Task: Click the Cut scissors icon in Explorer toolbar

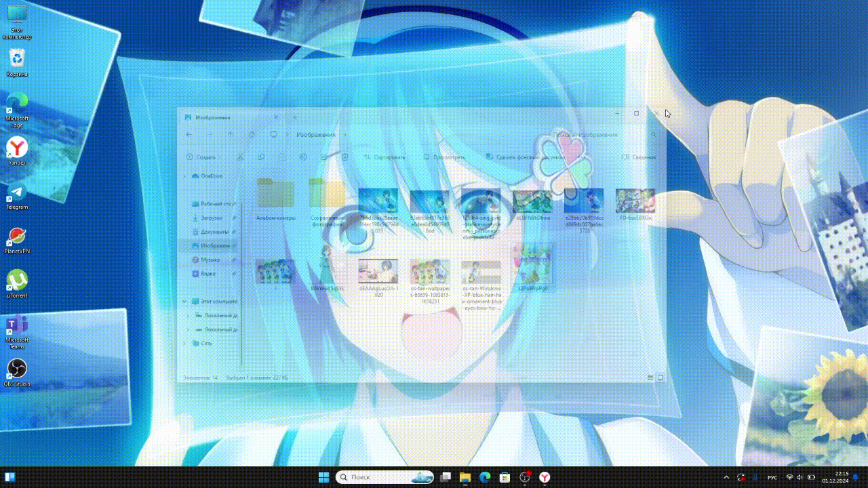Action: pos(240,157)
